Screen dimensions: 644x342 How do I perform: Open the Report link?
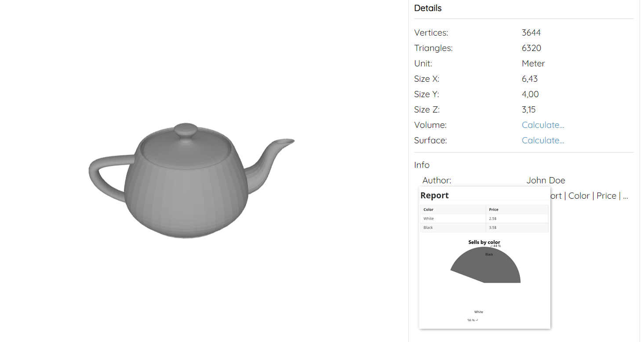556,196
